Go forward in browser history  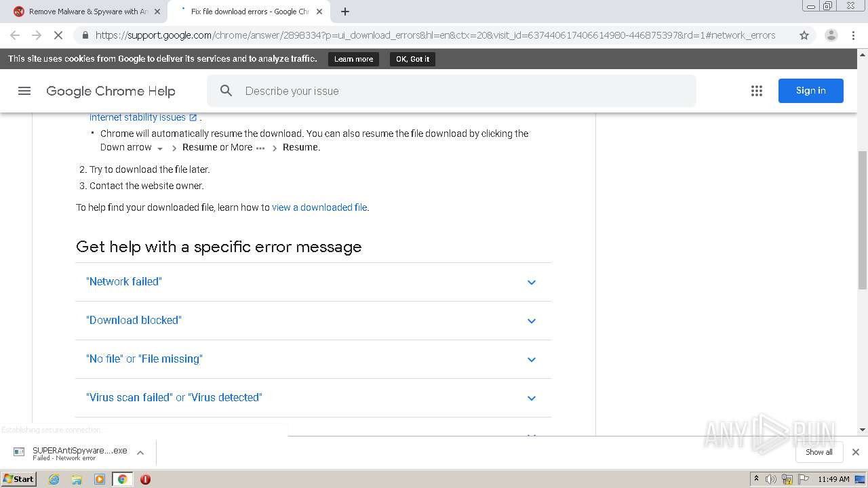coord(37,35)
